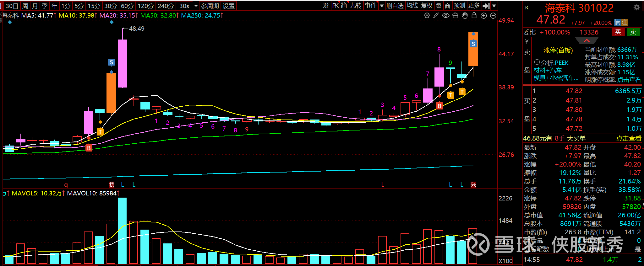Expand the dropdown arrow next to 事件
This screenshot has width=644, height=266.
pos(382,6)
